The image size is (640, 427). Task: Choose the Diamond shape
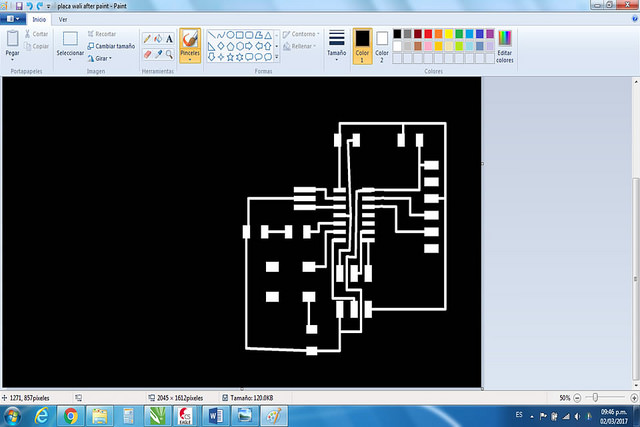(221, 46)
